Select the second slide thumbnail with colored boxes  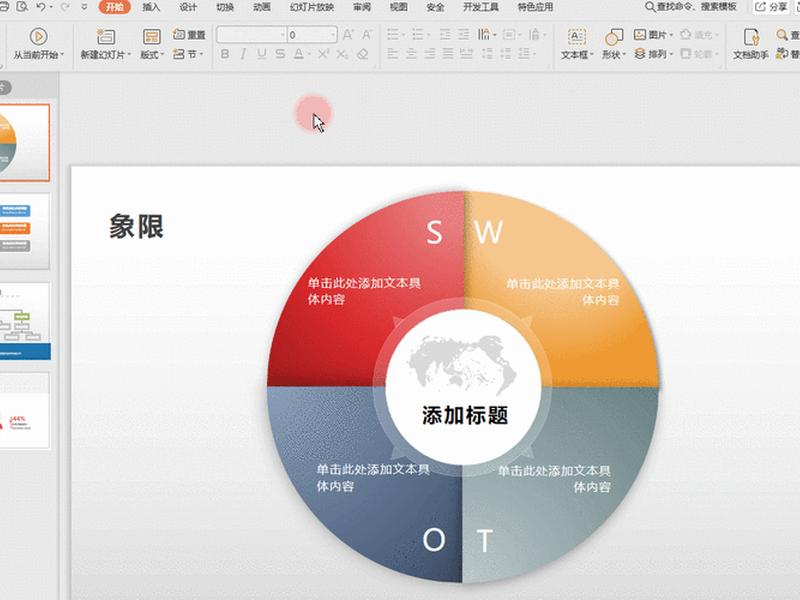[x=24, y=231]
